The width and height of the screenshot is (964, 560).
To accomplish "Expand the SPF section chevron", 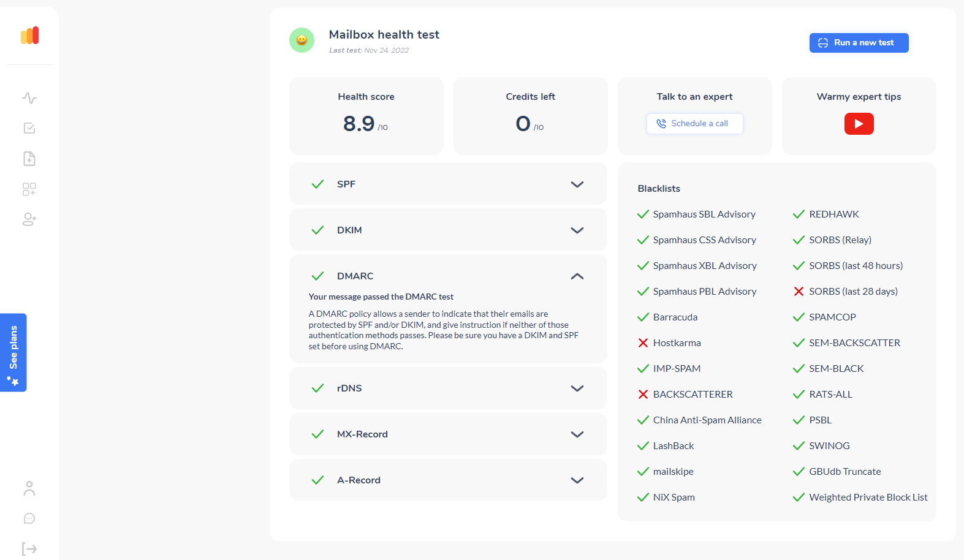I will 577,184.
